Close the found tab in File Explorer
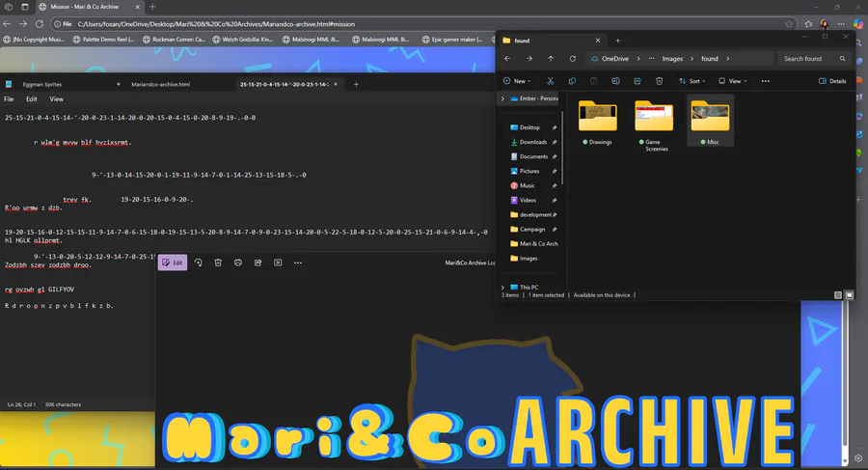 click(598, 41)
